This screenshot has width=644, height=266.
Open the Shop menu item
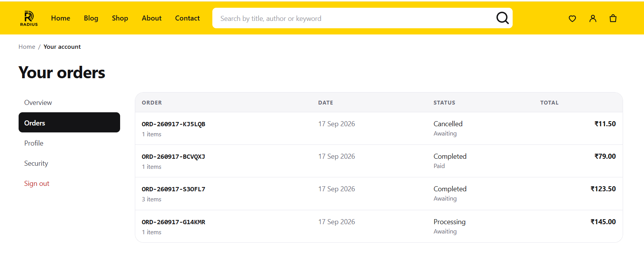click(120, 18)
